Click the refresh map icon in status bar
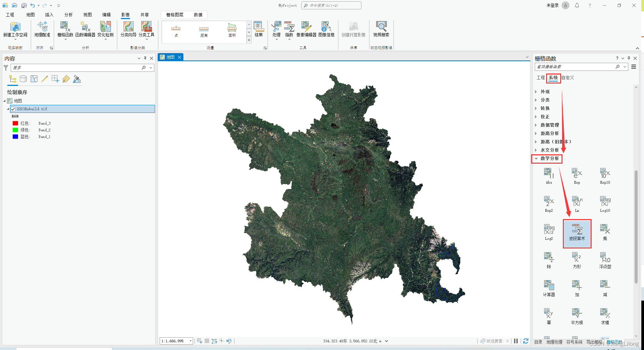Viewport: 644px width, 350px height. [526, 341]
